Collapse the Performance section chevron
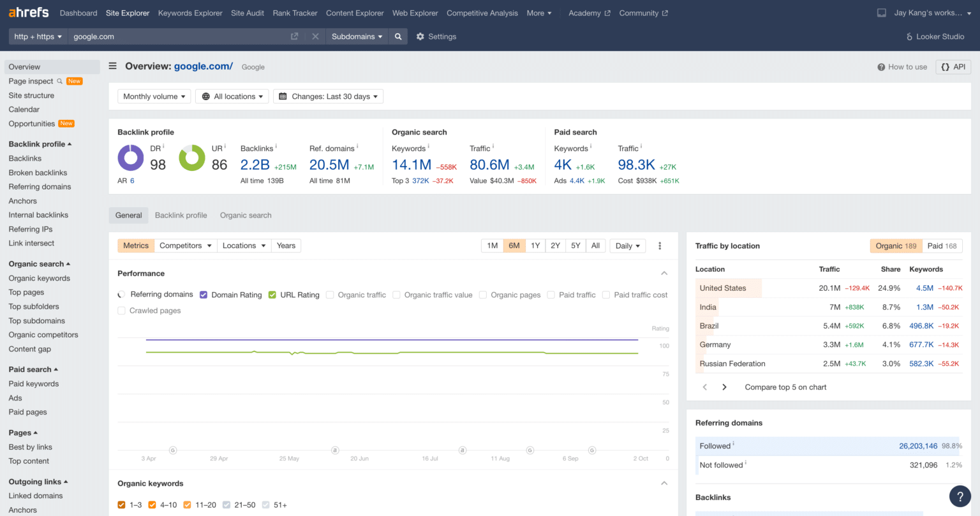980x516 pixels. (x=664, y=274)
